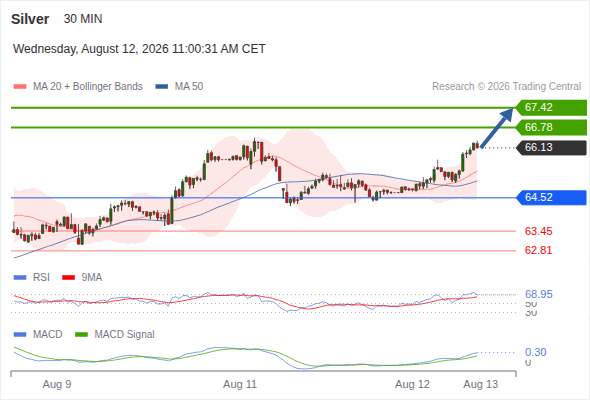The width and height of the screenshot is (590, 400).
Task: Click the 9MA red legend marker
Action: [x=68, y=278]
